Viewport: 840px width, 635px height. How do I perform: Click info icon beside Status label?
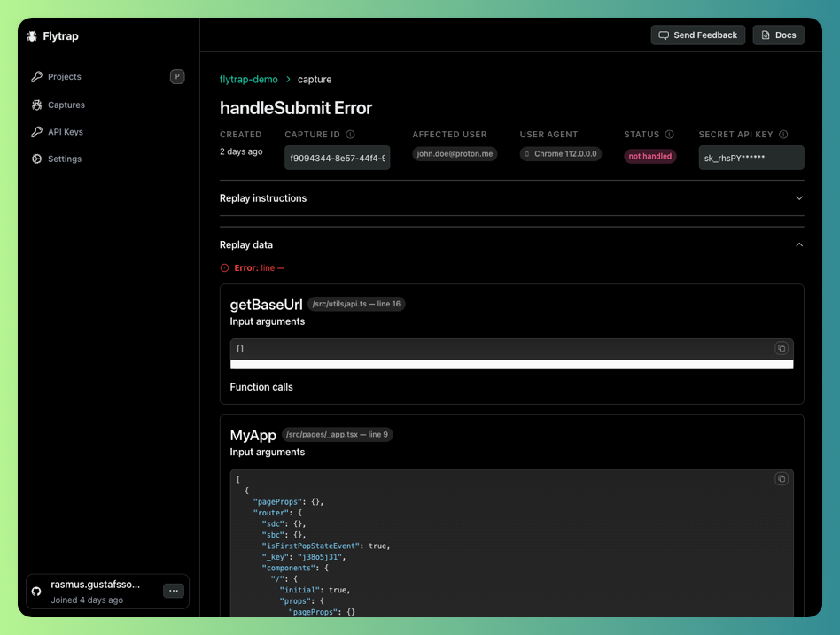click(669, 135)
